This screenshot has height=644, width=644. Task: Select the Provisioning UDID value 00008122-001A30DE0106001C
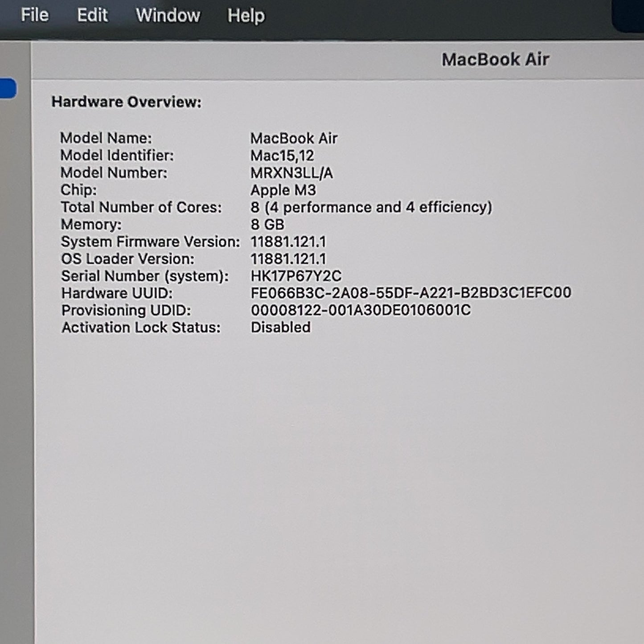[x=361, y=310]
